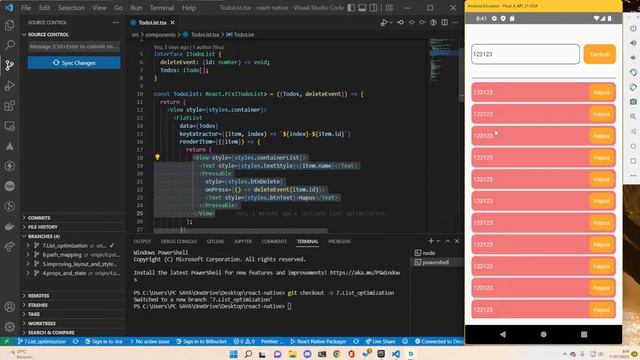Tap the Android back navigation button
The width and height of the screenshot is (640, 360).
(x=502, y=334)
